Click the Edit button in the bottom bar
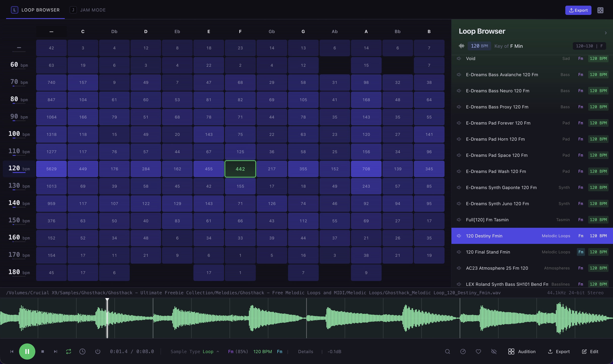The width and height of the screenshot is (613, 364). (590, 351)
